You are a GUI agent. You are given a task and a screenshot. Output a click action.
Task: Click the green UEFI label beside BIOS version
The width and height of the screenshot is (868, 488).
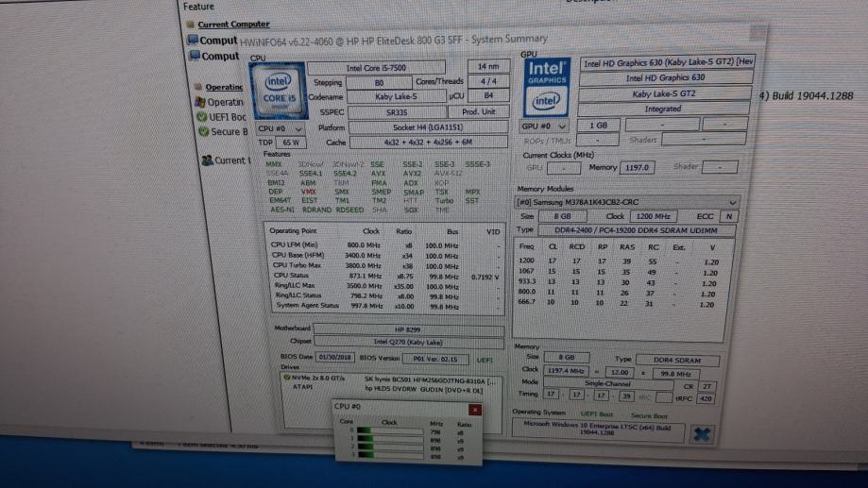(x=485, y=361)
